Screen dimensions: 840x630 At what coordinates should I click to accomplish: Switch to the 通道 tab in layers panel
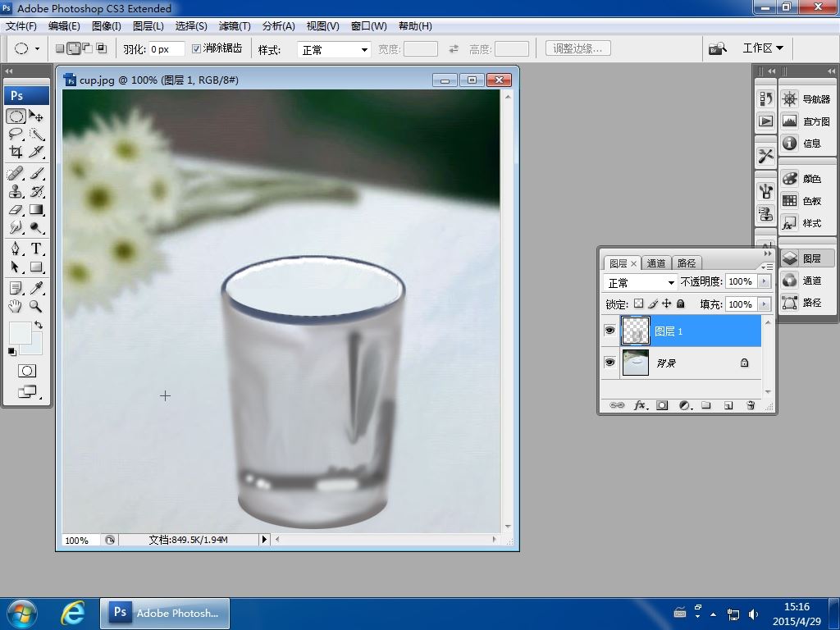[x=656, y=263]
